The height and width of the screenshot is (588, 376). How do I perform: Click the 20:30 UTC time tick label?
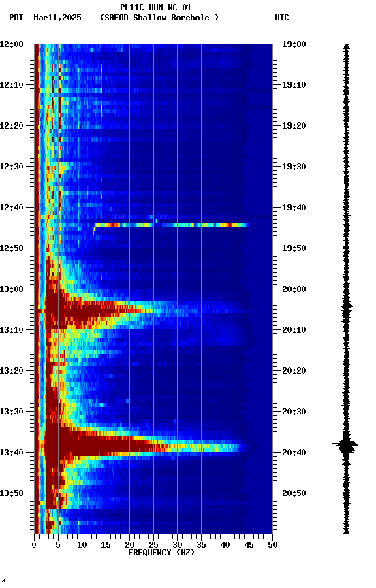pyautogui.click(x=294, y=412)
